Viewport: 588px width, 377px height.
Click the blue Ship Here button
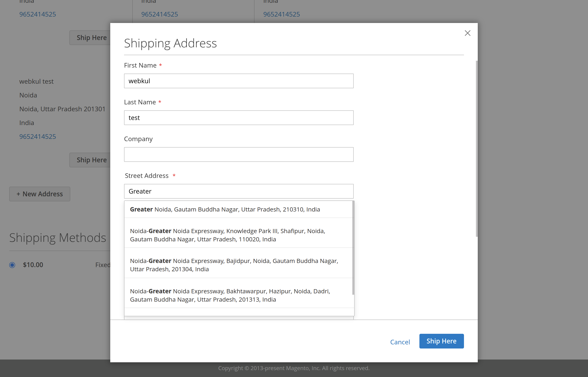pos(441,341)
